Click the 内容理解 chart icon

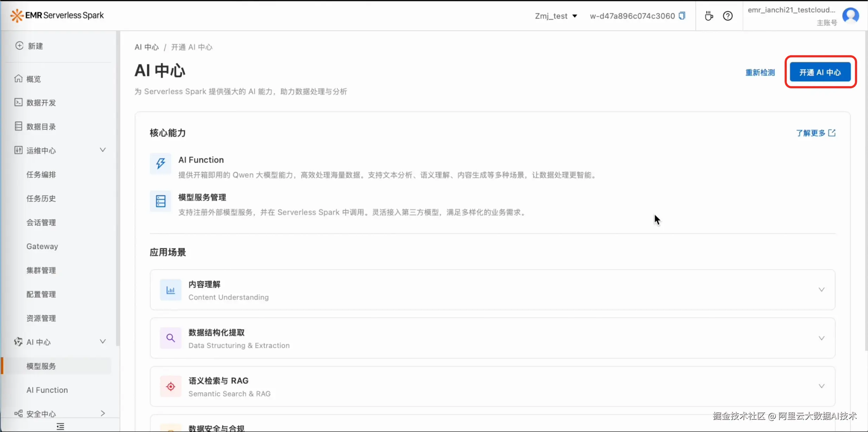171,290
